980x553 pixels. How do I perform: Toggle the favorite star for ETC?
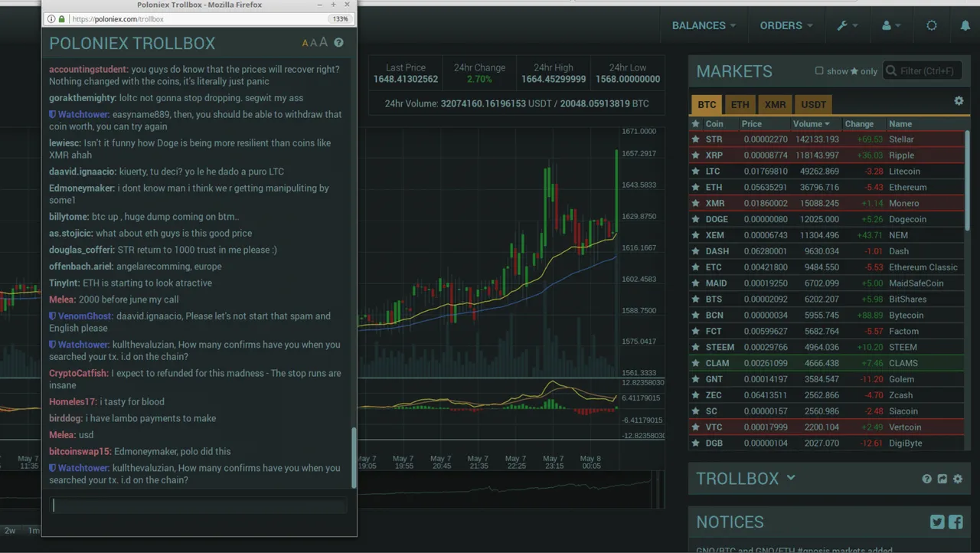695,267
